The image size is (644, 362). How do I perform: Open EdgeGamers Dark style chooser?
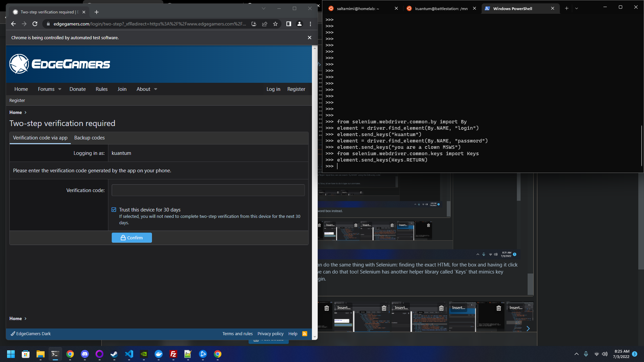click(31, 334)
